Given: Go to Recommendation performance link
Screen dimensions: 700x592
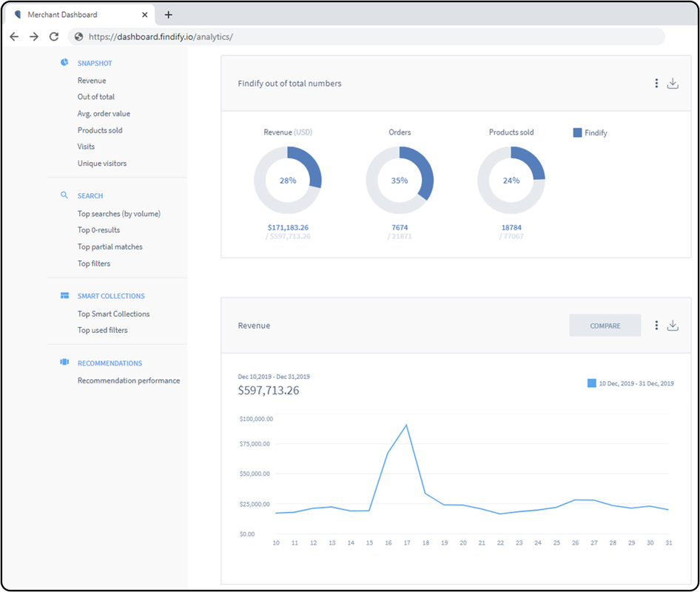Looking at the screenshot, I should tap(128, 380).
